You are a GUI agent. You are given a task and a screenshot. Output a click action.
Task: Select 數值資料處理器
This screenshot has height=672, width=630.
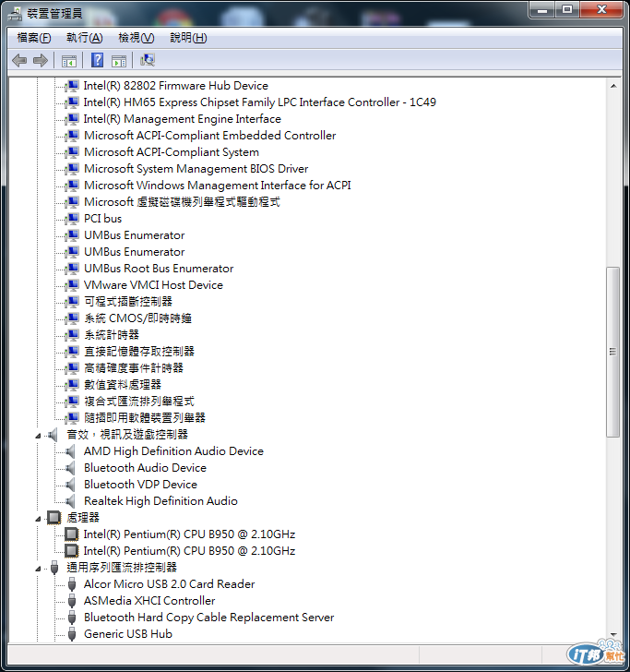point(123,385)
